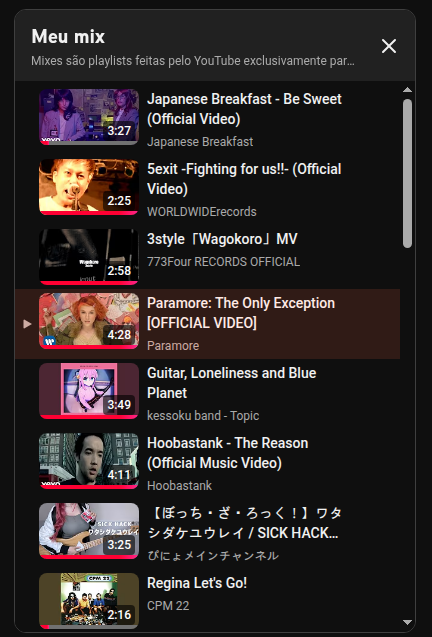Click Hoobastank The Reason video thumbnail
Screen dimensions: 432x637
(89, 461)
